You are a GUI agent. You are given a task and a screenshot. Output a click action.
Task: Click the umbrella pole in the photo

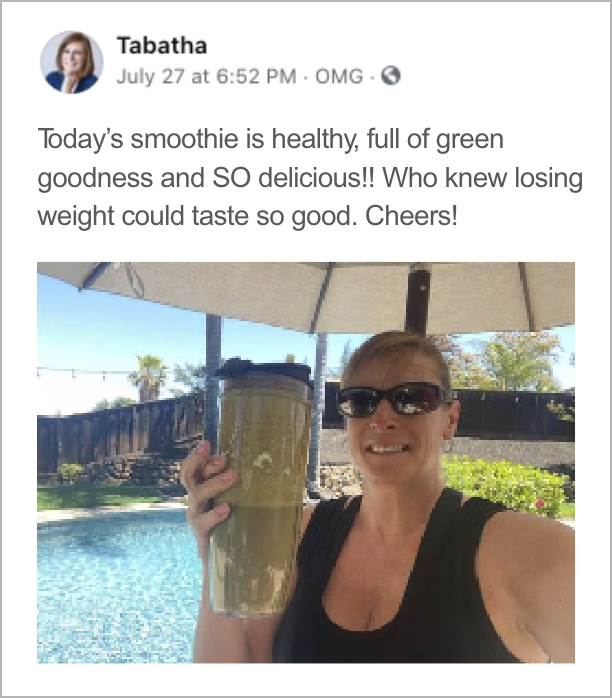418,300
